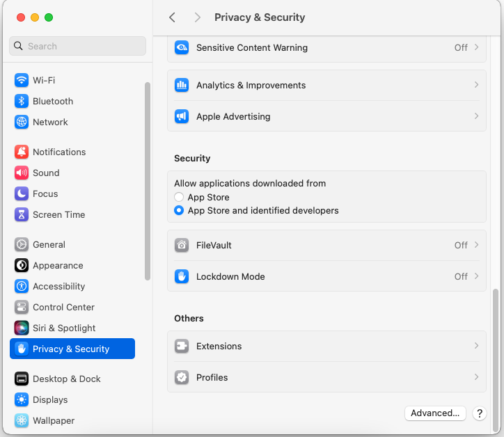Select the App Store radio button
This screenshot has height=437, width=504.
(x=180, y=198)
